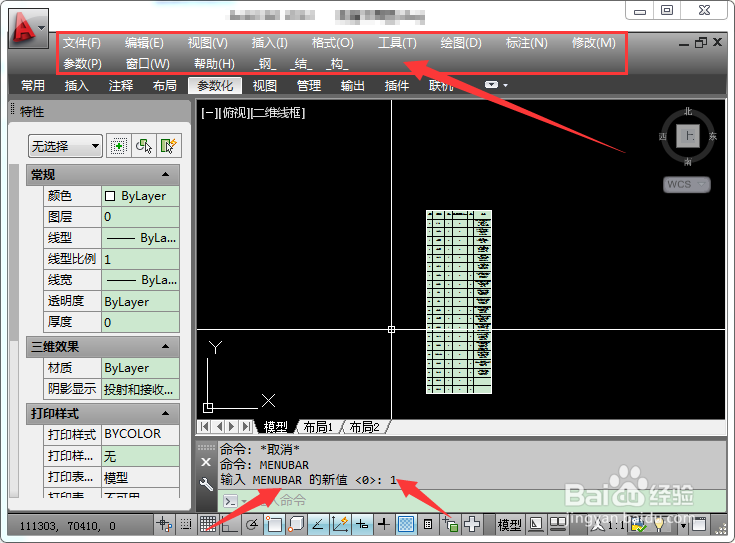Open the WCS coordinate system dropdown
The image size is (735, 543).
tap(687, 184)
